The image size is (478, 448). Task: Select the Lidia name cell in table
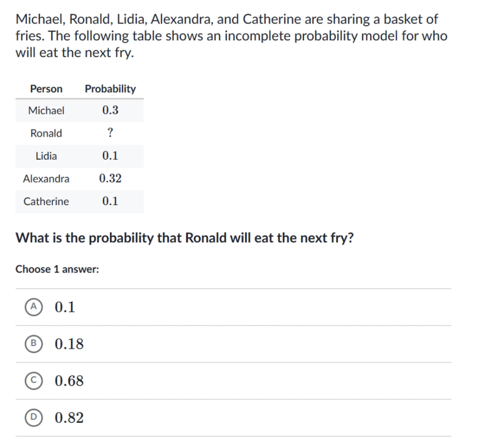tap(46, 156)
